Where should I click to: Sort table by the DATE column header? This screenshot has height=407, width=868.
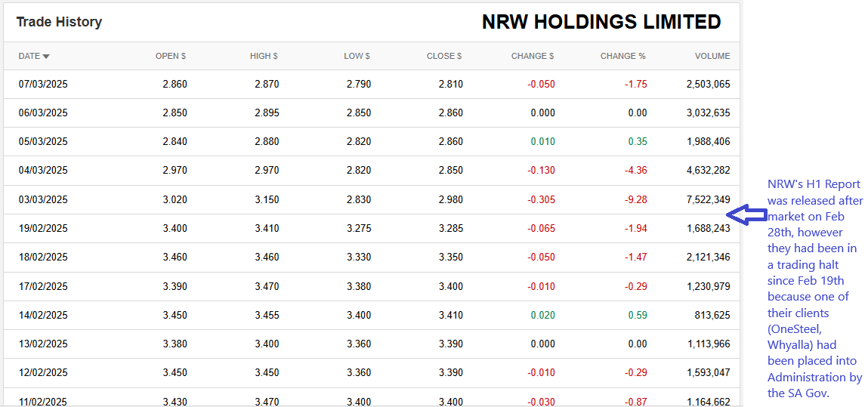coord(29,56)
